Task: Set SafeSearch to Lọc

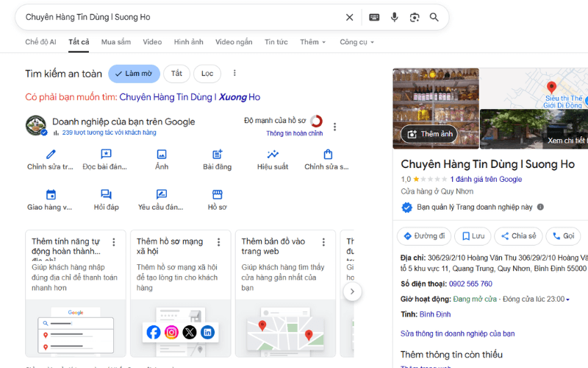Action: tap(207, 74)
